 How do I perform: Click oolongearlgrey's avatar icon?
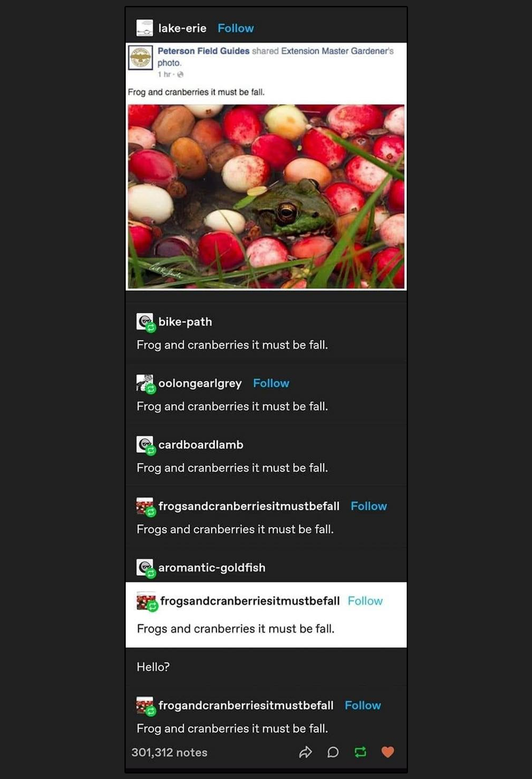coord(145,383)
